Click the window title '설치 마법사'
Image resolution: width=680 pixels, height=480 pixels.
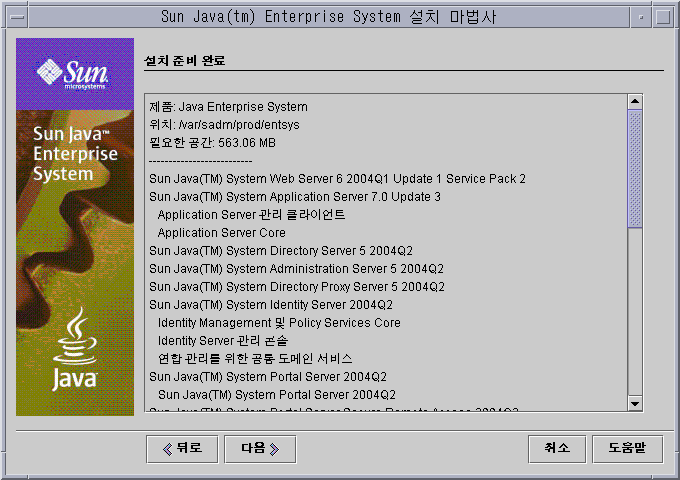pyautogui.click(x=452, y=17)
